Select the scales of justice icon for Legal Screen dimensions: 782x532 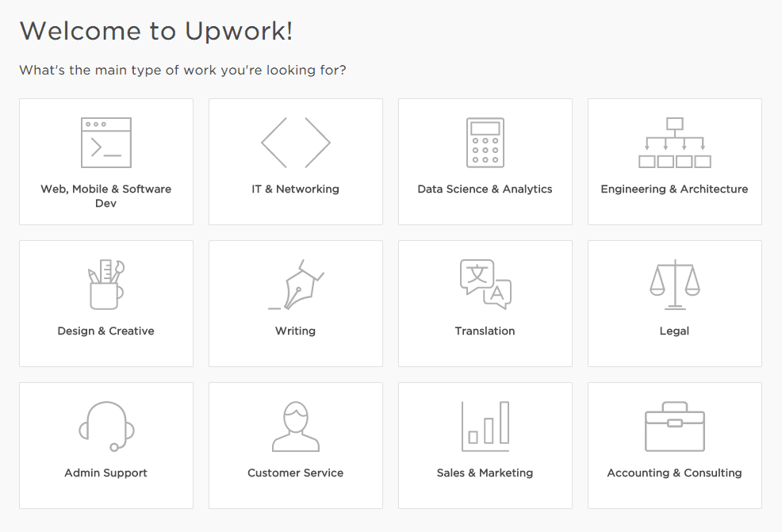pos(674,283)
